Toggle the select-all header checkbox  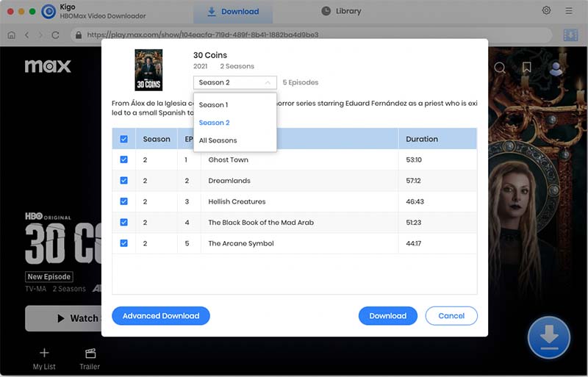(123, 139)
